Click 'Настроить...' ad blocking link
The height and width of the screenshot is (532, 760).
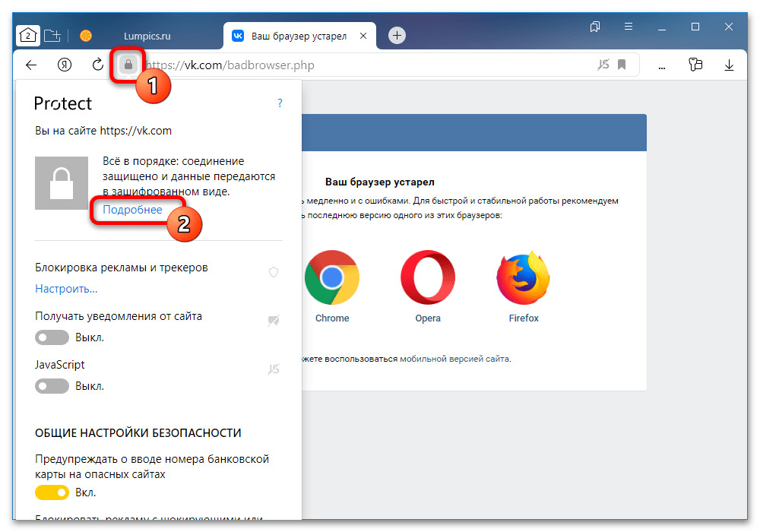pyautogui.click(x=66, y=289)
